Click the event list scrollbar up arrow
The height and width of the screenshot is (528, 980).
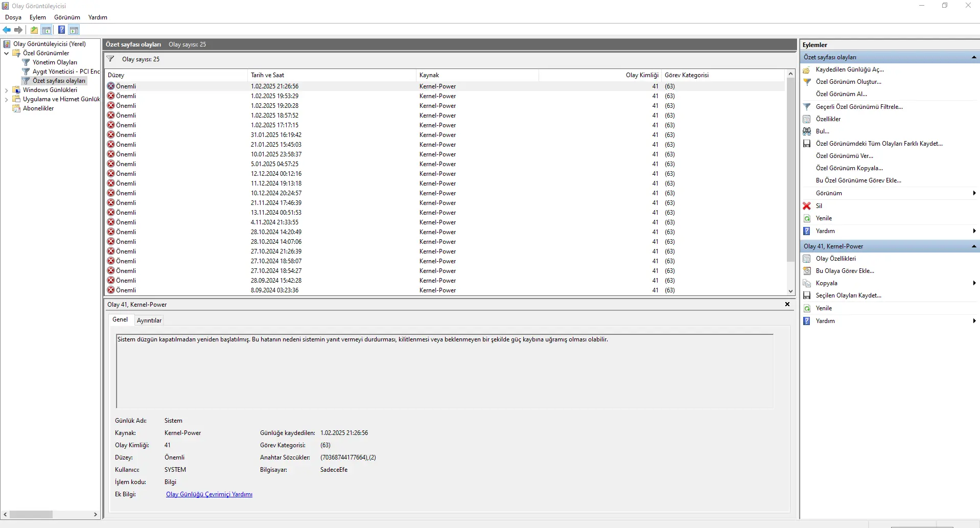(790, 74)
